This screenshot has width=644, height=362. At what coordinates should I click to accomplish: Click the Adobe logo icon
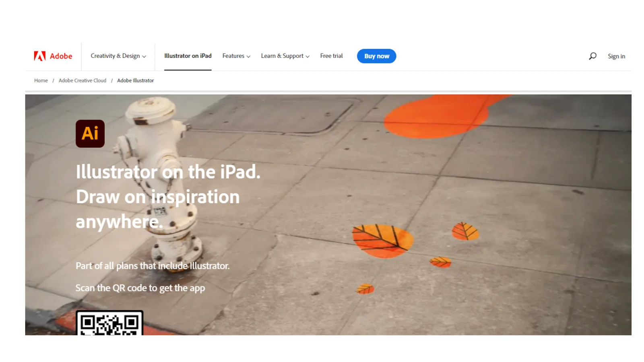coord(39,56)
